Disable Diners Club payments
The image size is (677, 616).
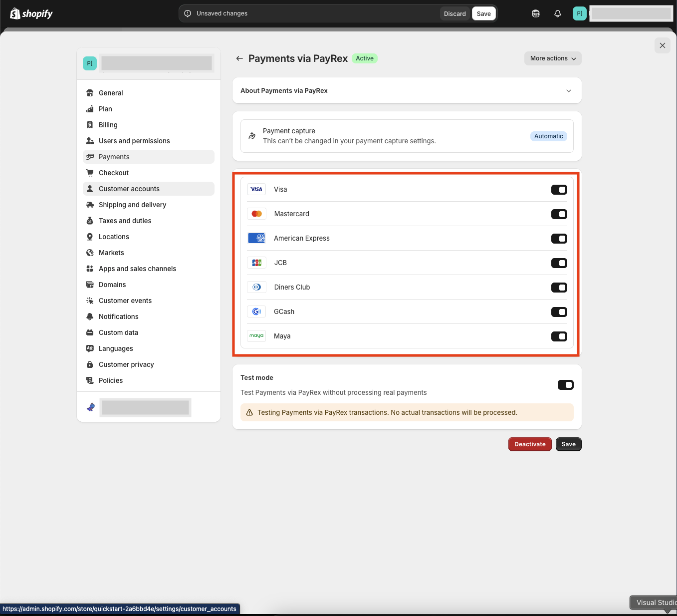pyautogui.click(x=559, y=287)
